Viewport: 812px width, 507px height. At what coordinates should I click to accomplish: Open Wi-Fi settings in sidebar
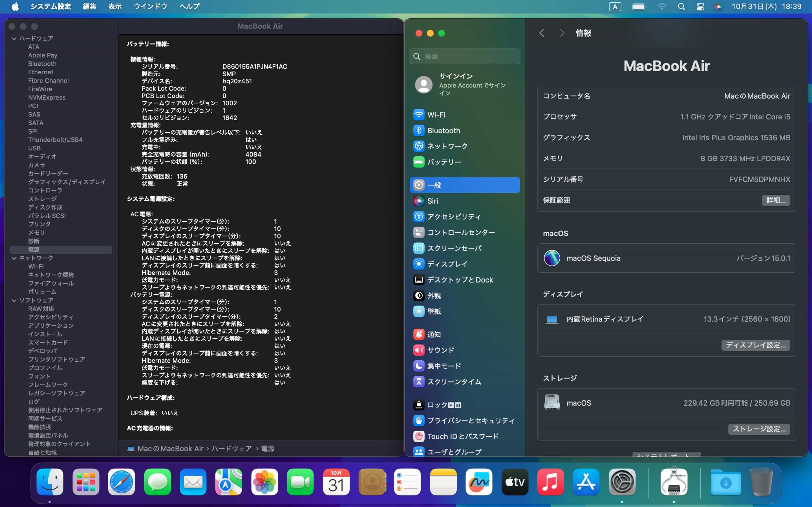point(436,115)
